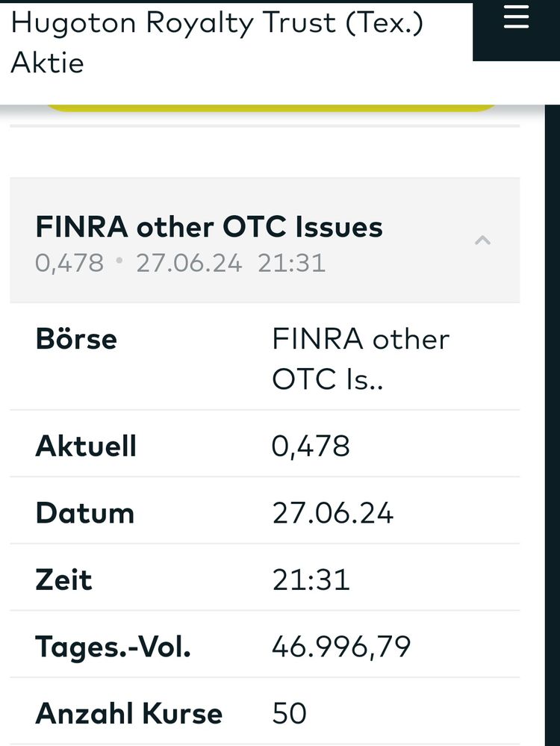Viewport: 560px width, 746px height.
Task: Click the "Hugoton Royalty Trust (Tex.) Aktie" page title
Action: click(x=217, y=43)
